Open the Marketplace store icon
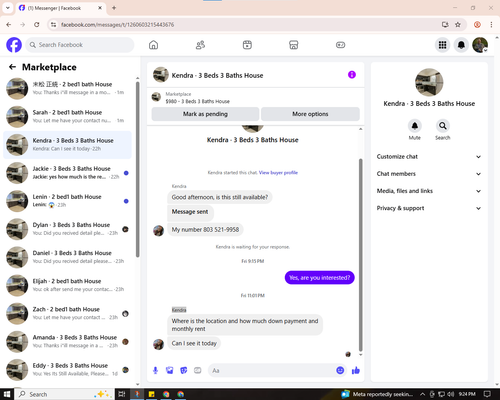The height and width of the screenshot is (400, 500). tap(294, 45)
